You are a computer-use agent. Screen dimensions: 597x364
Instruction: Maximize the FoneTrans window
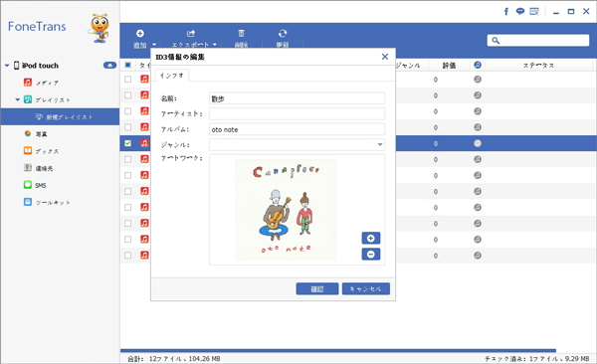tap(571, 11)
